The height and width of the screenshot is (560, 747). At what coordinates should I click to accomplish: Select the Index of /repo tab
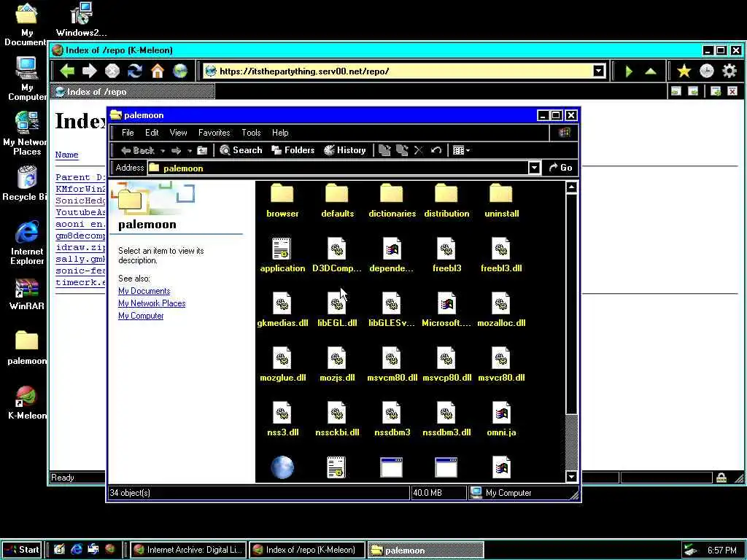click(x=133, y=91)
